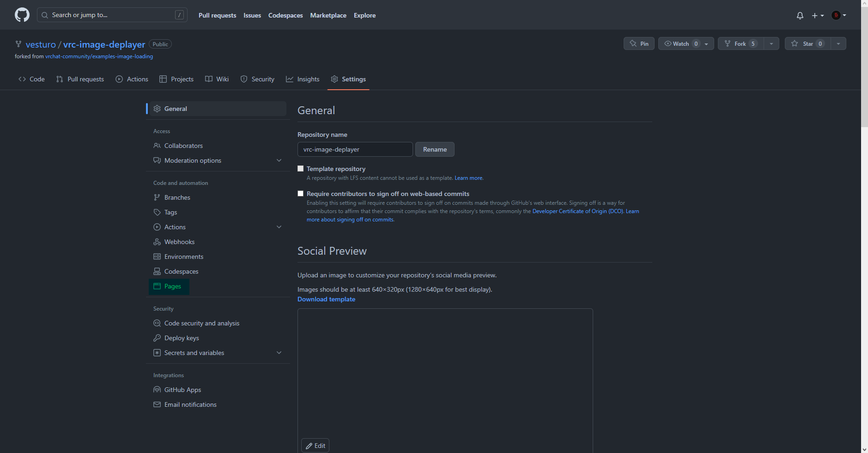The height and width of the screenshot is (453, 868).
Task: Open Developer Certificate of Origin link
Action: [578, 211]
